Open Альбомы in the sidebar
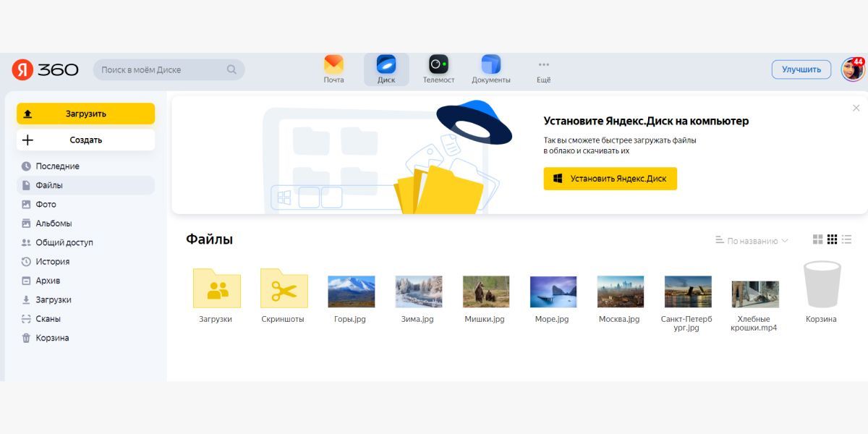868x434 pixels. point(85,224)
